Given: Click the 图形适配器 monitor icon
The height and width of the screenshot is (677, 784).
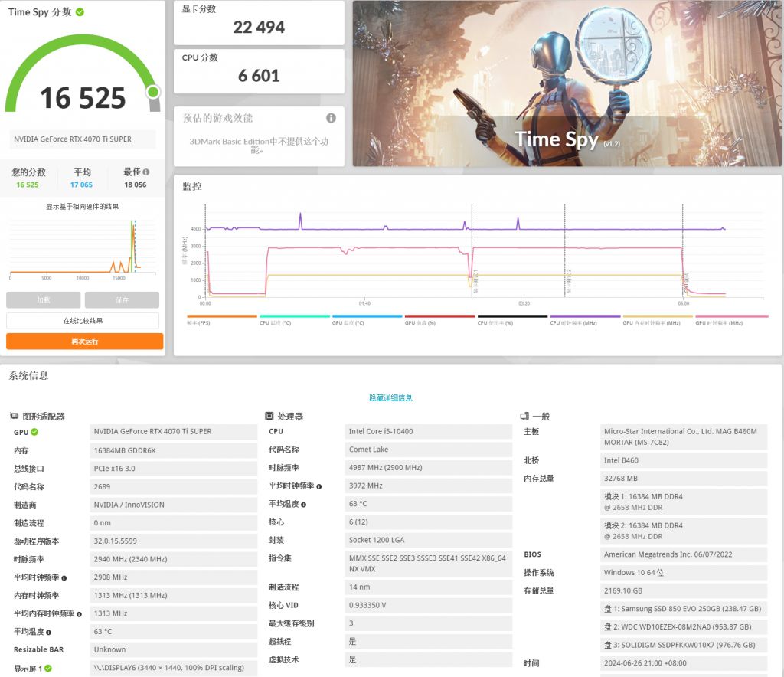Looking at the screenshot, I should (x=13, y=416).
